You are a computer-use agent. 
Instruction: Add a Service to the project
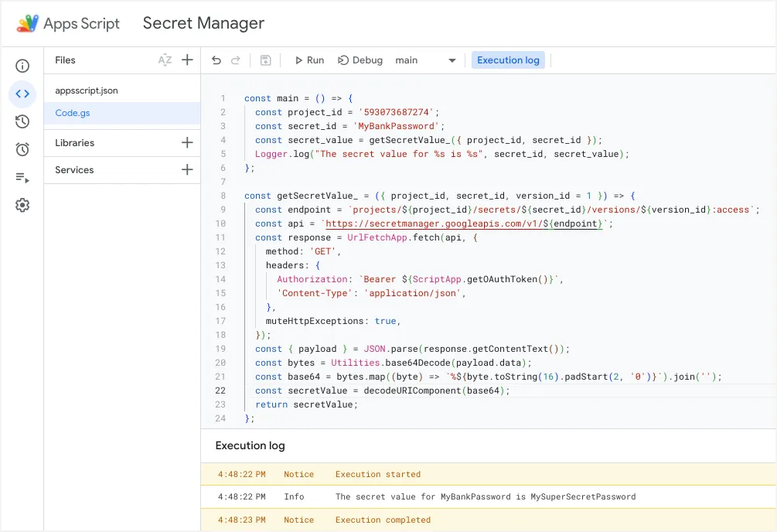[188, 169]
